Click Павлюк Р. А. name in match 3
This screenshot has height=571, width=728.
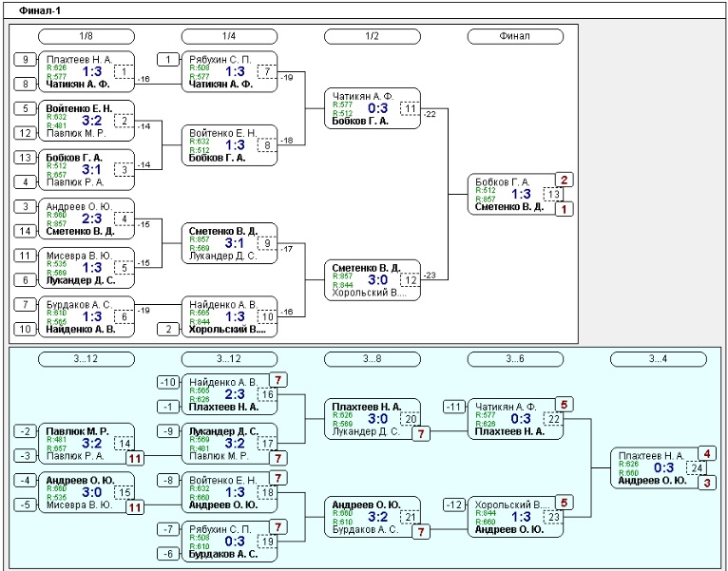[75, 182]
